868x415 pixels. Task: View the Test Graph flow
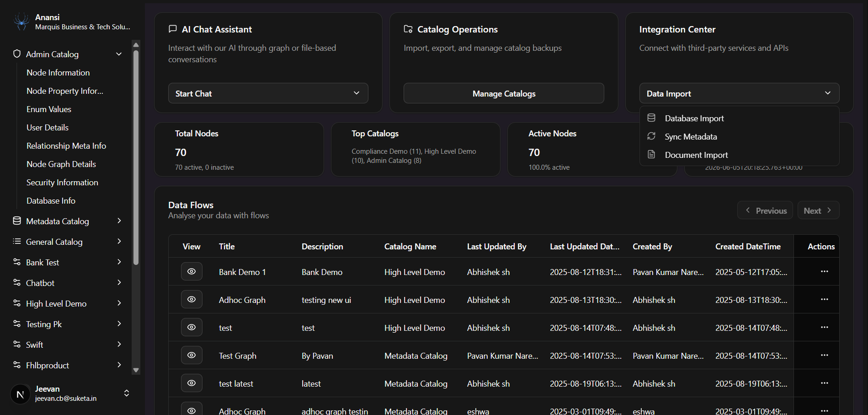(192, 356)
